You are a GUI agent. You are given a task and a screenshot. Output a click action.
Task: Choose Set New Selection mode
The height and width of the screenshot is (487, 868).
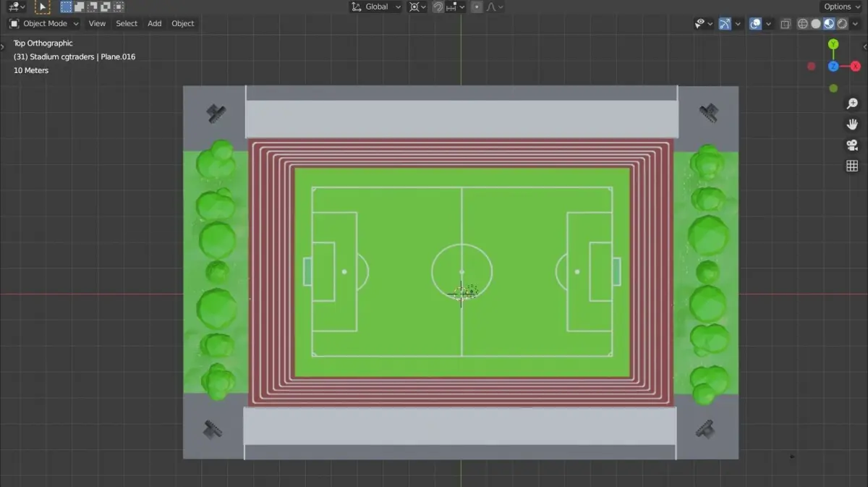pos(67,7)
